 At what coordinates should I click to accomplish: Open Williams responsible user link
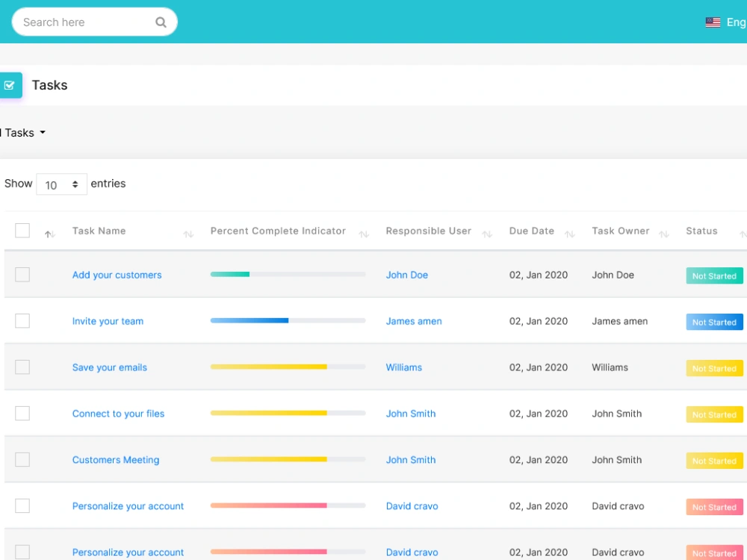pos(404,367)
